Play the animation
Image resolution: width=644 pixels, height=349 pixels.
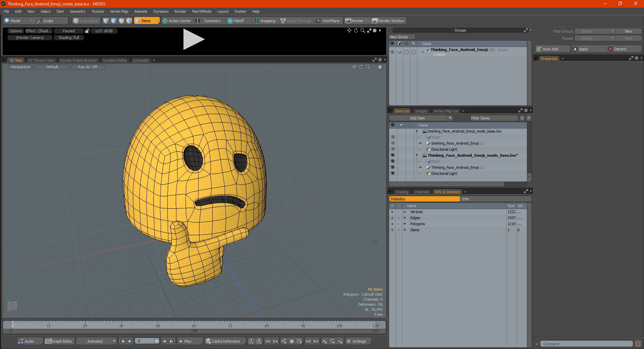[190, 341]
